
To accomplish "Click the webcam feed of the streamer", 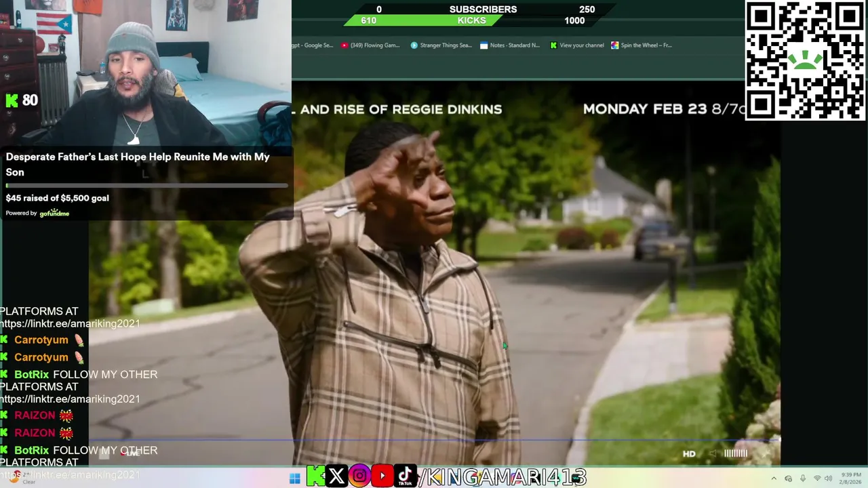I will pyautogui.click(x=146, y=73).
